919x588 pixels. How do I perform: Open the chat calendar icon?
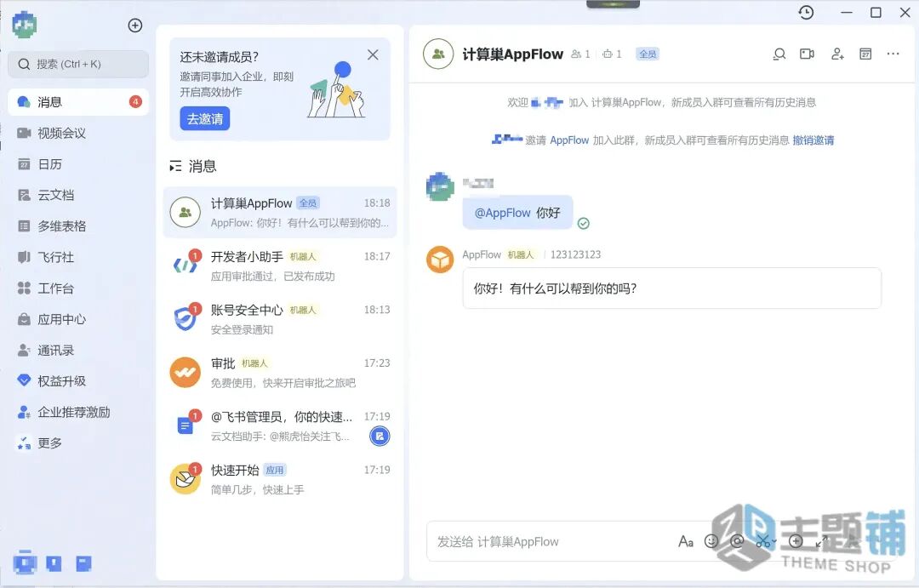[x=865, y=54]
